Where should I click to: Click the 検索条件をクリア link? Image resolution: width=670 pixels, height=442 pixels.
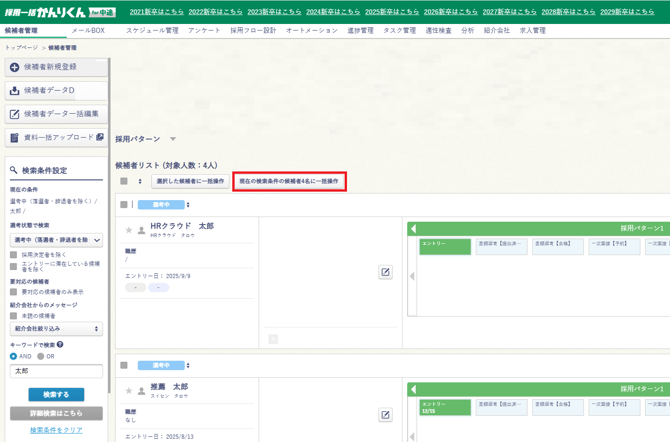(x=56, y=430)
